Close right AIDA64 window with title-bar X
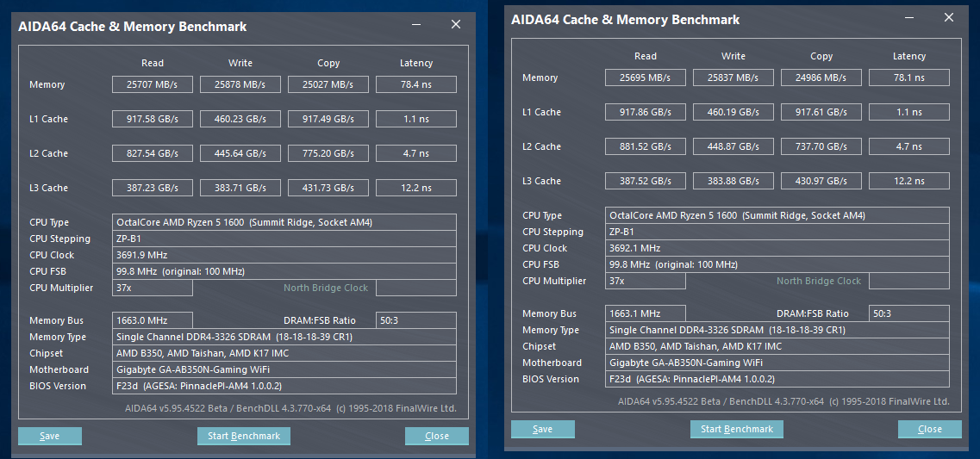 pos(949,18)
